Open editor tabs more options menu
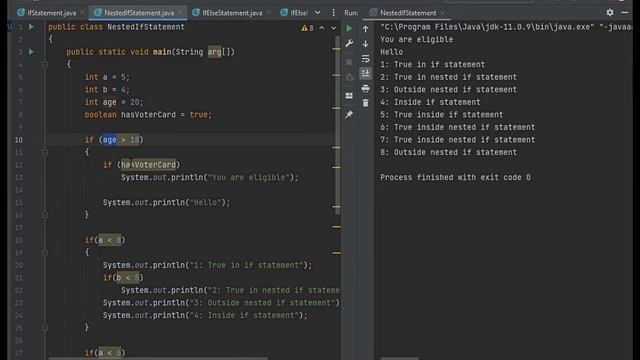Viewport: 640px width, 360px height. pos(333,13)
